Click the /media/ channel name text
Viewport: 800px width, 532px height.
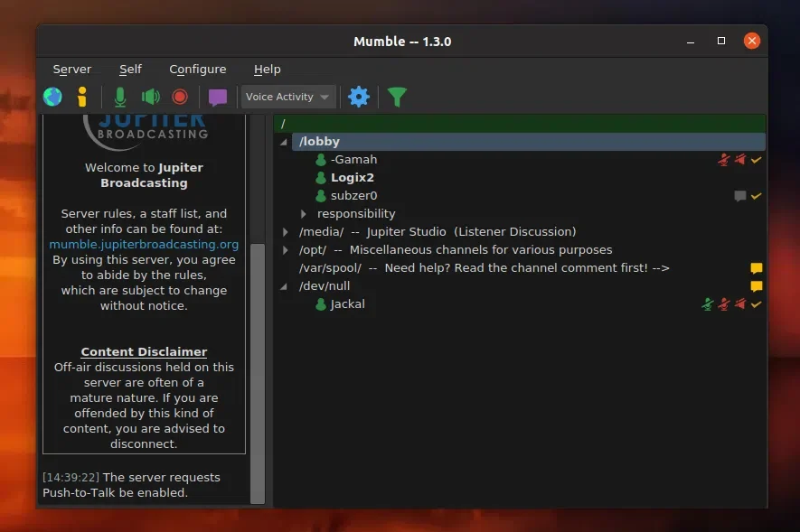click(438, 232)
